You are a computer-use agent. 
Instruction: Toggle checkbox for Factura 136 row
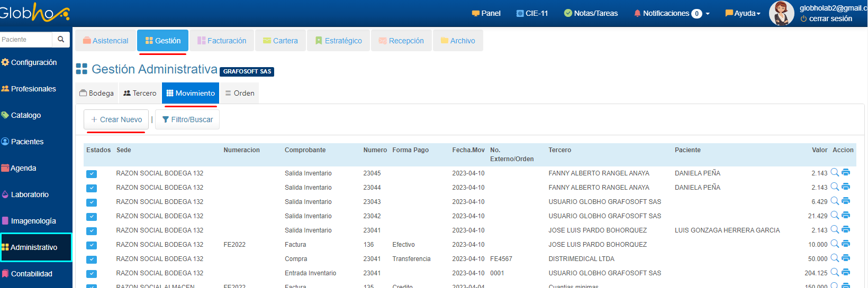coord(92,245)
